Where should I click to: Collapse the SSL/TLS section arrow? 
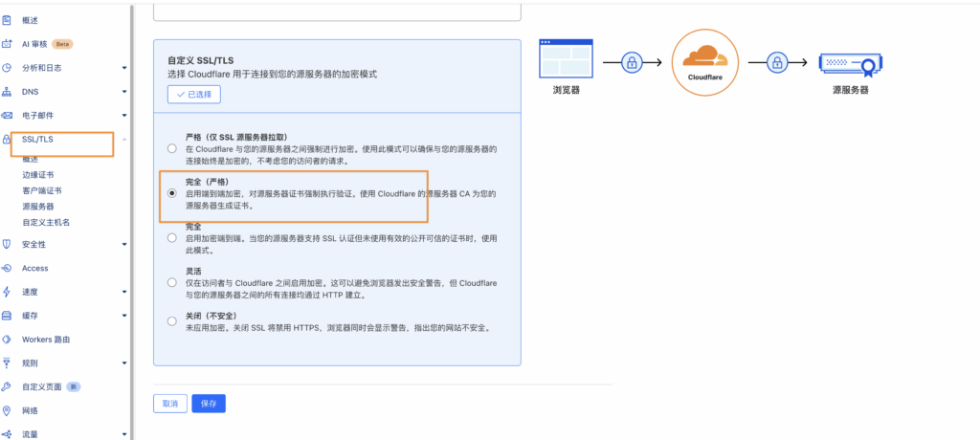[124, 139]
